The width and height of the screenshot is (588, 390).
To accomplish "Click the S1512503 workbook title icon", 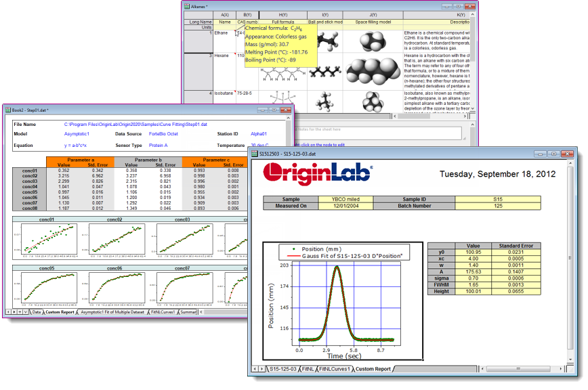I will coord(255,154).
